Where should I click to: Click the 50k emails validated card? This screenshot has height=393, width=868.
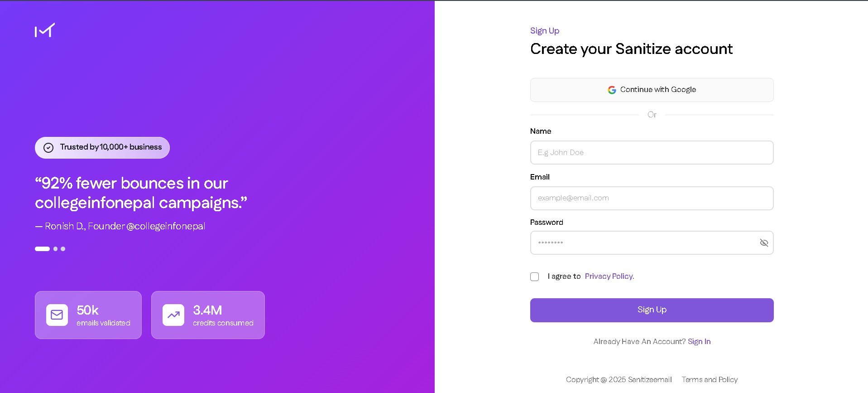(x=88, y=315)
